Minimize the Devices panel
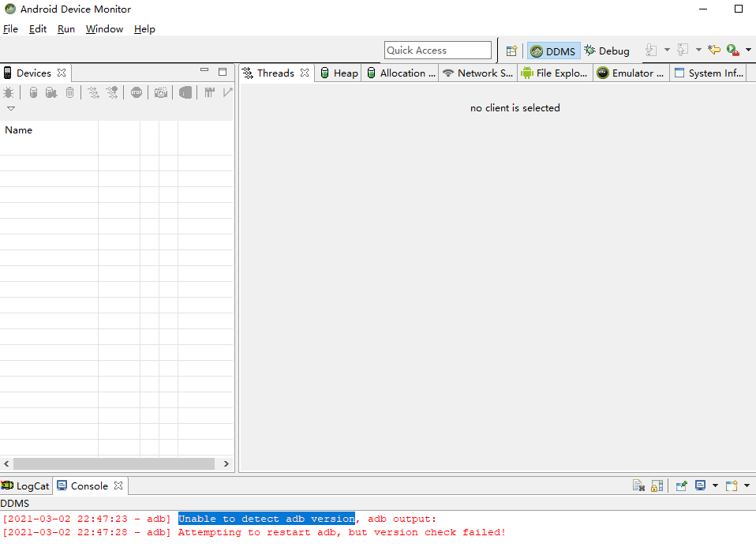Viewport: 756px width, 555px height. pyautogui.click(x=204, y=70)
